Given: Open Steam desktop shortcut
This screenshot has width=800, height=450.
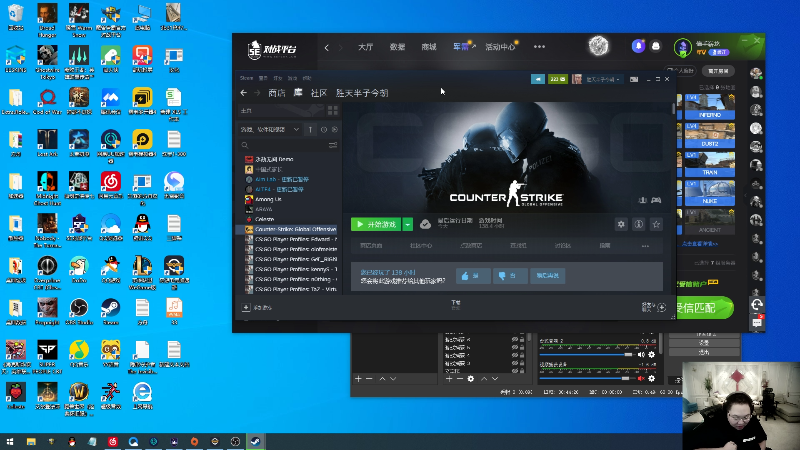Looking at the screenshot, I should pos(110,311).
